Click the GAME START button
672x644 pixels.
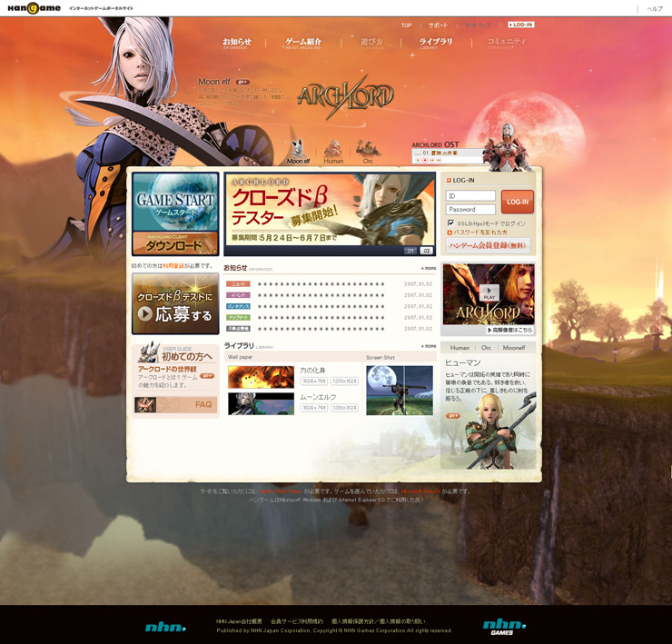tap(175, 203)
